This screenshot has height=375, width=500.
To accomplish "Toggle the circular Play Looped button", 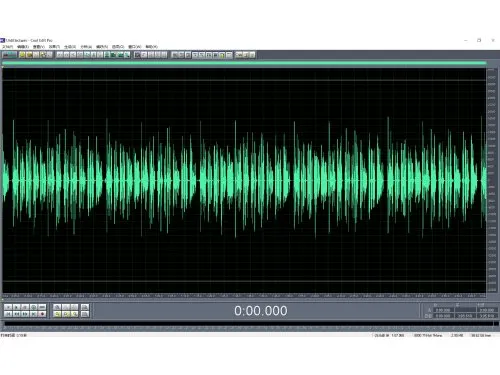I will click(33, 307).
